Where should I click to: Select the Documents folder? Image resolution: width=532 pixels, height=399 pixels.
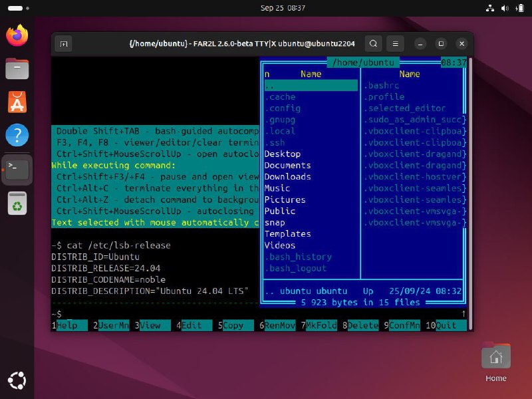coord(311,165)
